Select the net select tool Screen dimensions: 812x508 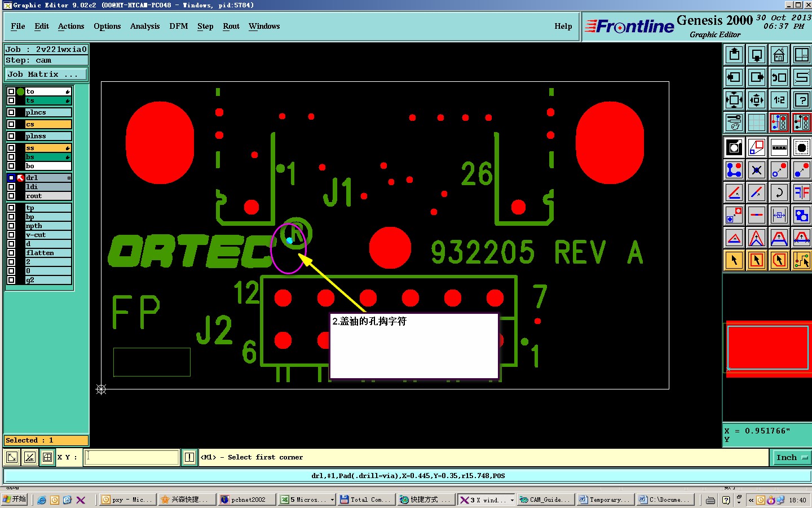801,260
